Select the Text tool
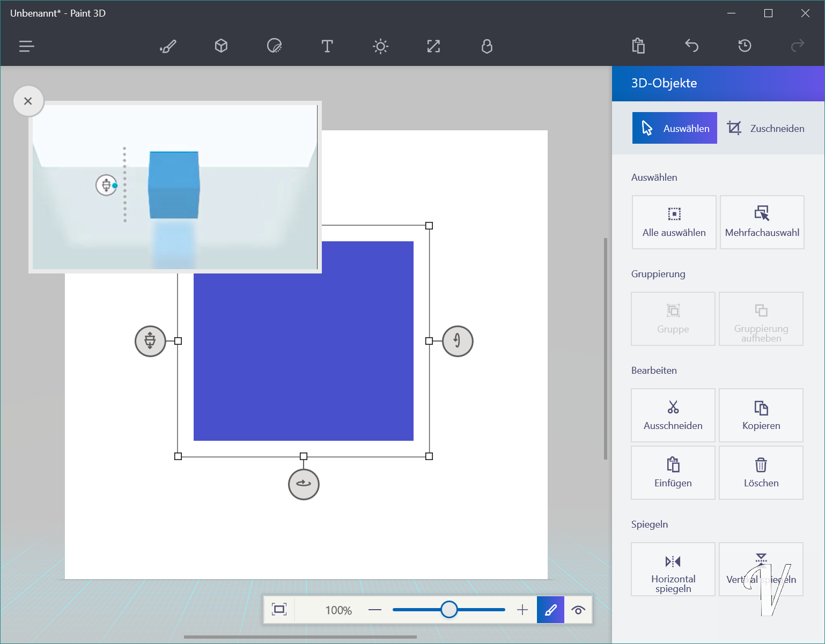This screenshot has width=825, height=644. (x=327, y=47)
